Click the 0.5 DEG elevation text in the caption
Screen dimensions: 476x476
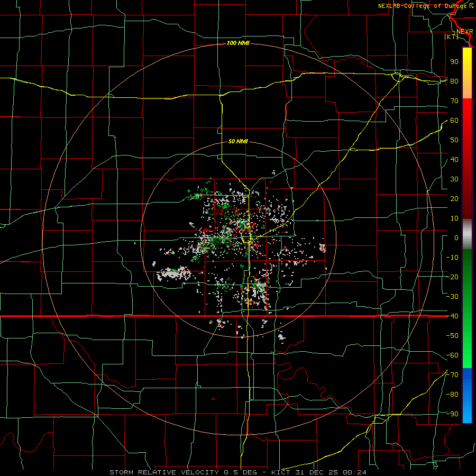[241, 472]
